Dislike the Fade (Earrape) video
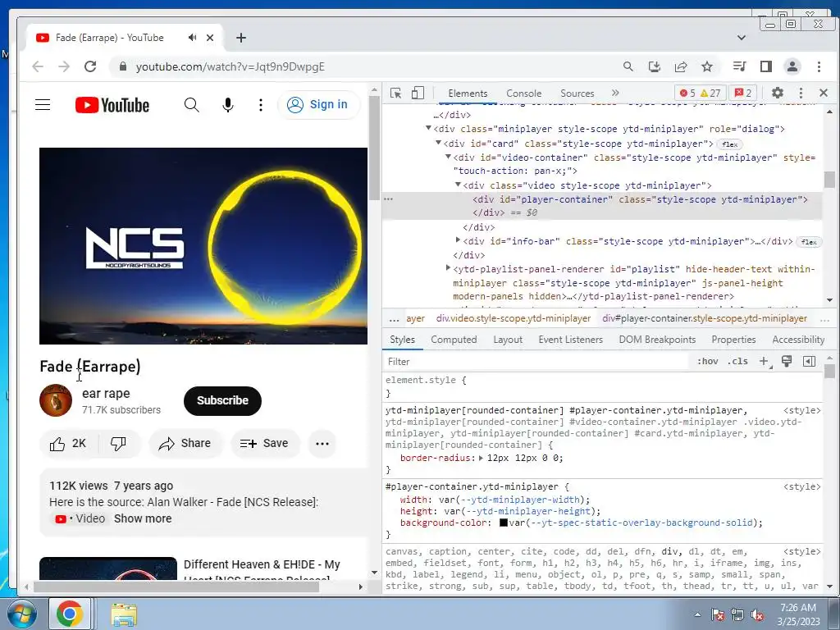This screenshot has height=630, width=840. pos(118,444)
